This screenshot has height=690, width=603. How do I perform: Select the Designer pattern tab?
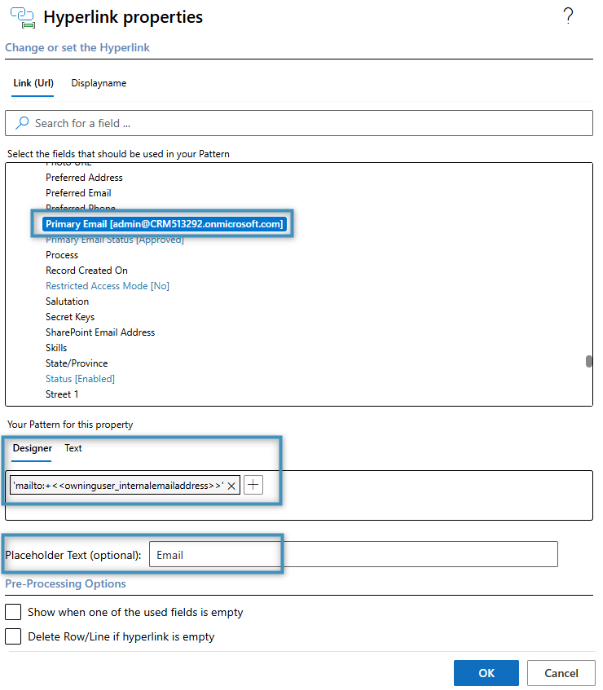click(x=32, y=448)
